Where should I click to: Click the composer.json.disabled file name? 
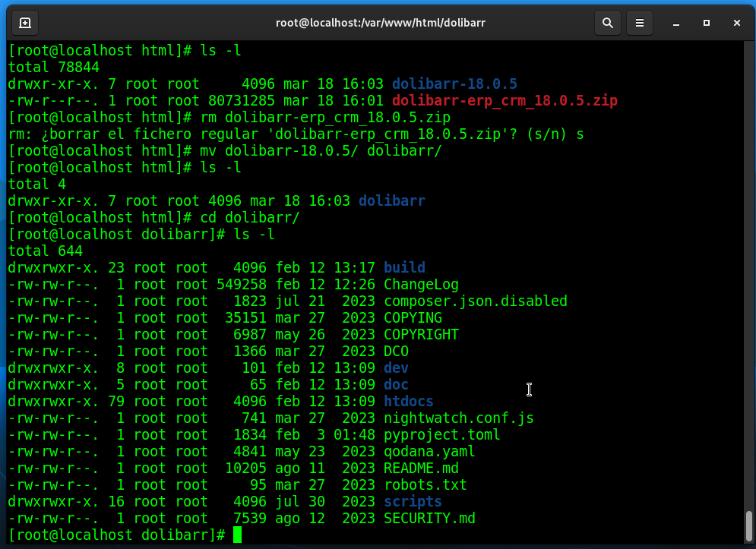coord(476,301)
